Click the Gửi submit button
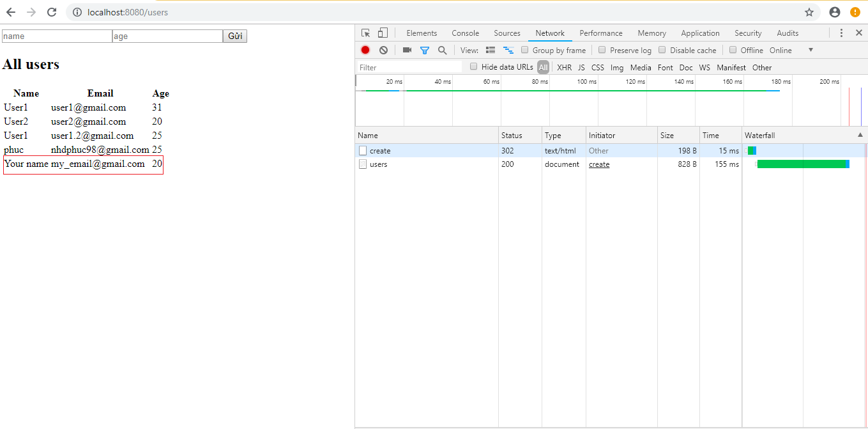The image size is (868, 429). [235, 36]
